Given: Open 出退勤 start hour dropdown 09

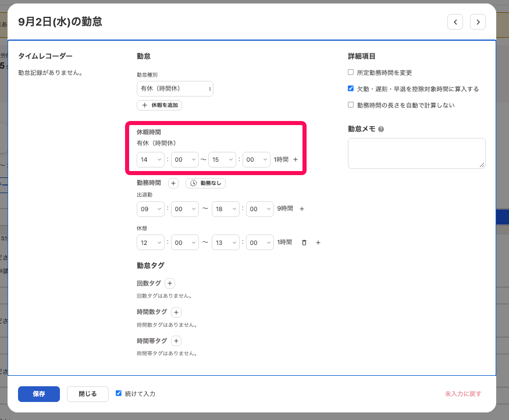Looking at the screenshot, I should pyautogui.click(x=151, y=209).
